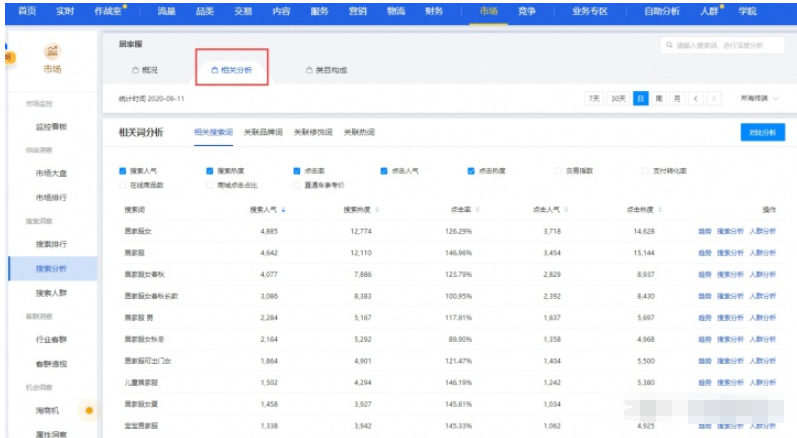Viewport: 797px width, 438px height.
Task: Open 搜索排行 in the left sidebar
Action: (x=51, y=244)
